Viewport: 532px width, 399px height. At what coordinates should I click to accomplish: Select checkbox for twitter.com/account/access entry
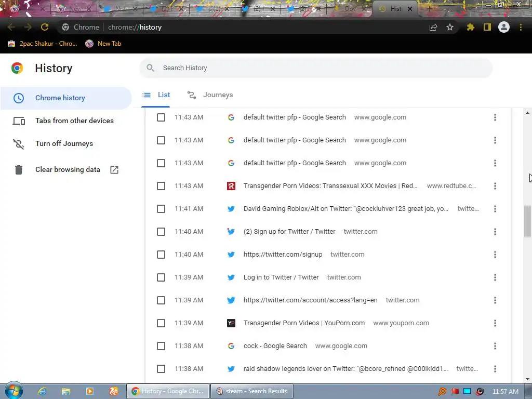(161, 300)
